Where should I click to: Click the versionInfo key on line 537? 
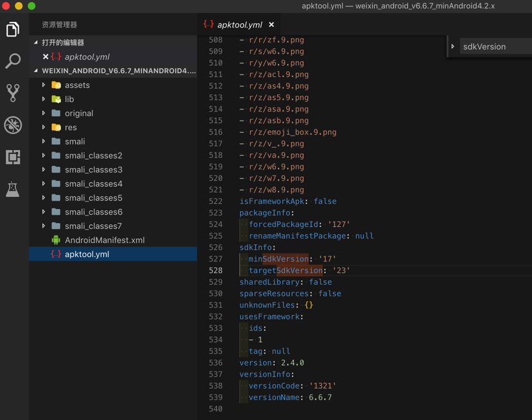pos(264,374)
